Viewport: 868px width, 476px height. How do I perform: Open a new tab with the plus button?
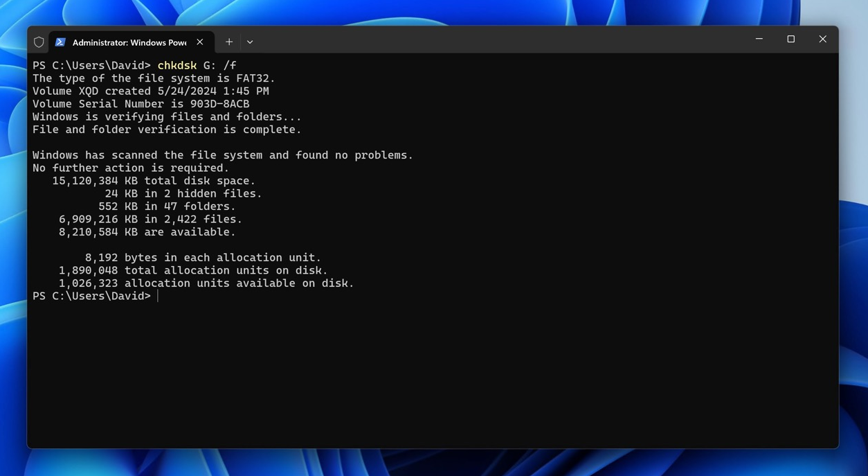(x=229, y=42)
